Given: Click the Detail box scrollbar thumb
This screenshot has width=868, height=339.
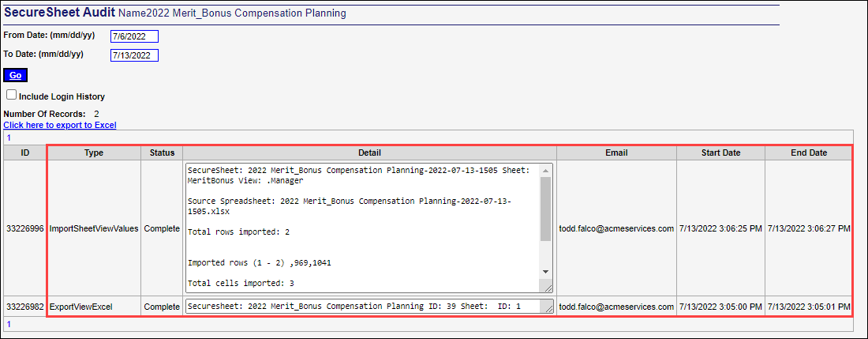Looking at the screenshot, I should click(x=546, y=209).
